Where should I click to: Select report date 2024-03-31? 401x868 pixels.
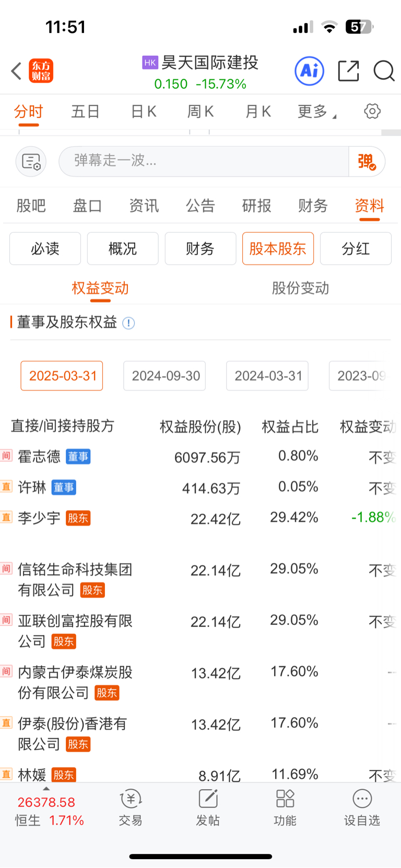pyautogui.click(x=267, y=376)
